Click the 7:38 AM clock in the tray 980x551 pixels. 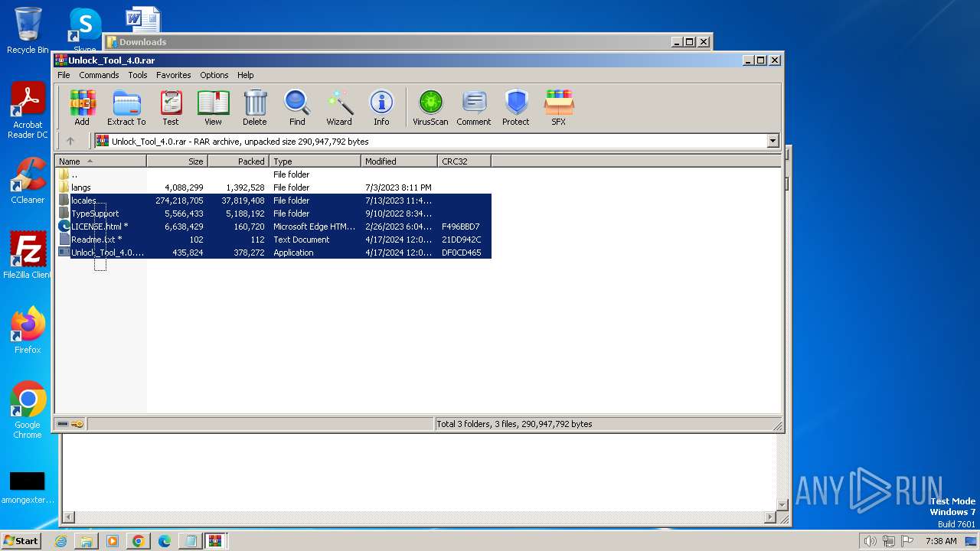(940, 541)
